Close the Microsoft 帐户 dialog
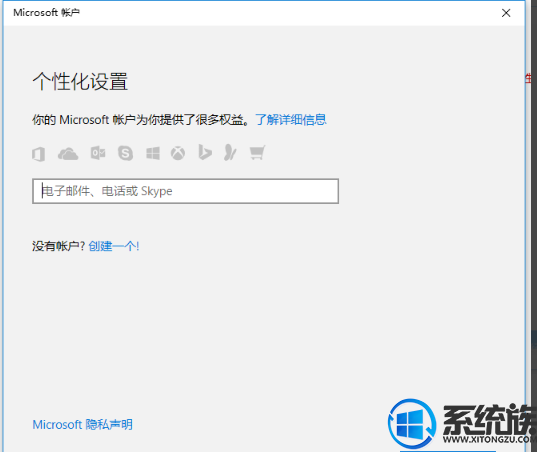Screen dimensions: 537x452 (x=506, y=13)
